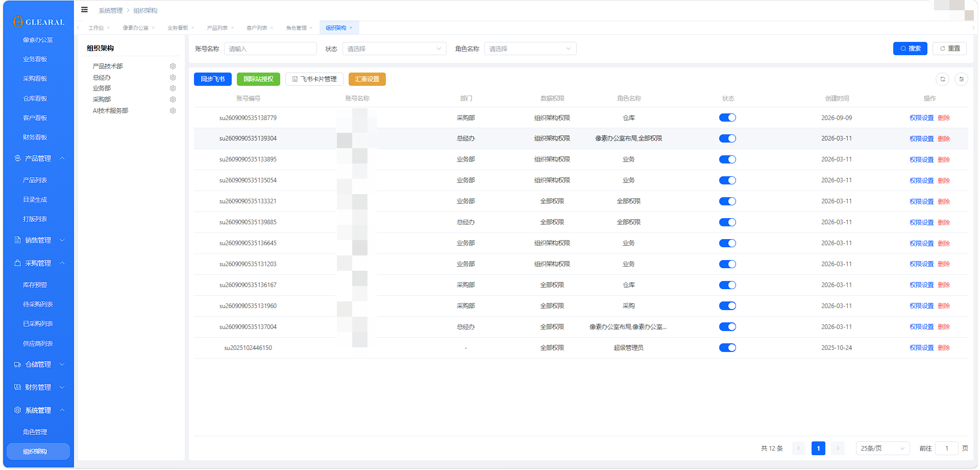Click the GLEARAL logo
The height and width of the screenshot is (470, 980).
(39, 22)
